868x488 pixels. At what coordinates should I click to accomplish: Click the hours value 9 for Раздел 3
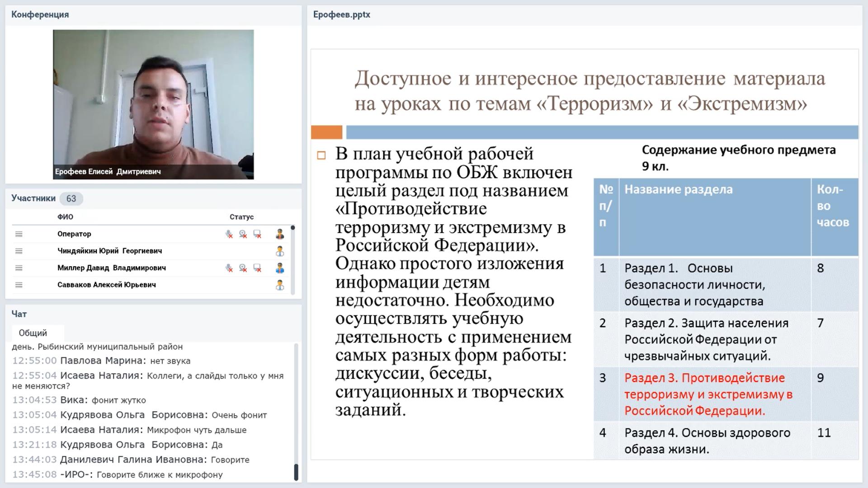click(821, 378)
